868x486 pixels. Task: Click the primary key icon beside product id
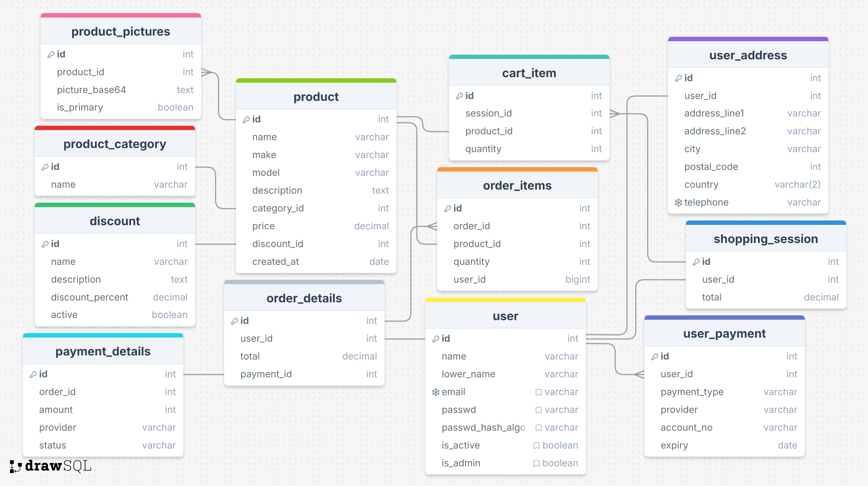(x=246, y=119)
